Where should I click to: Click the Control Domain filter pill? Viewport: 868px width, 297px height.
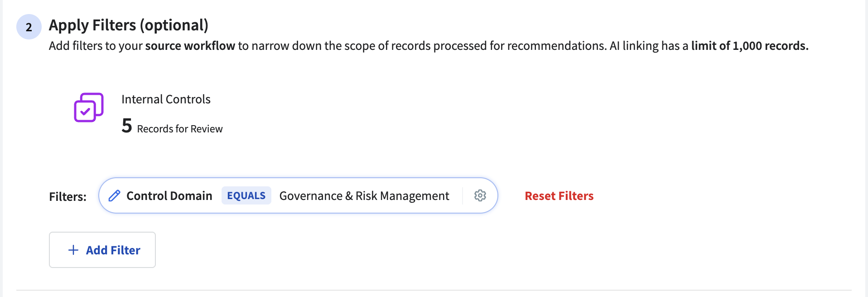[298, 195]
